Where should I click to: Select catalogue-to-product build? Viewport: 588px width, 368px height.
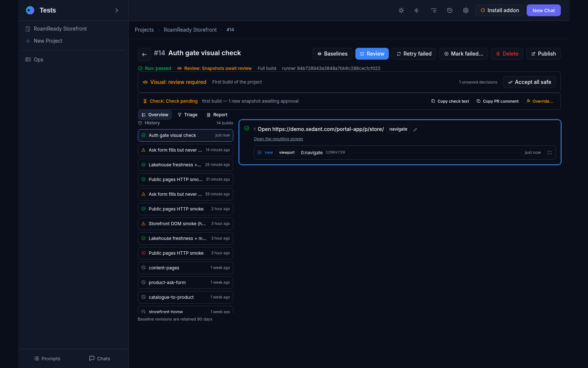click(x=186, y=297)
